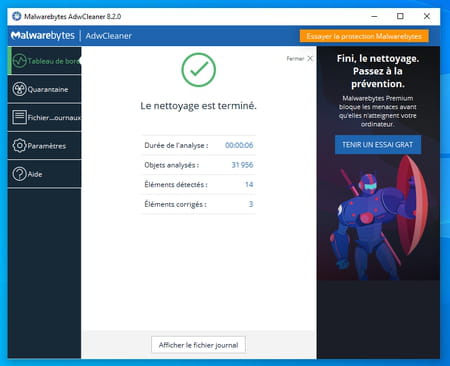Viewport: 450px width, 366px height.
Task: Open the Aide section
Action: pos(45,174)
